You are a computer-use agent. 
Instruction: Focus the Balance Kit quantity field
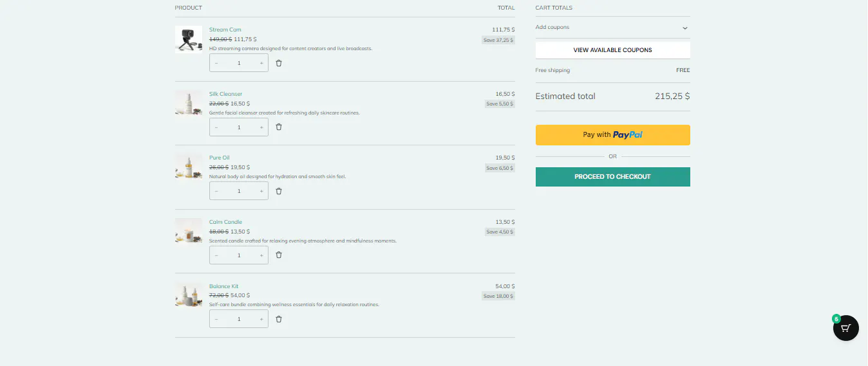click(239, 319)
